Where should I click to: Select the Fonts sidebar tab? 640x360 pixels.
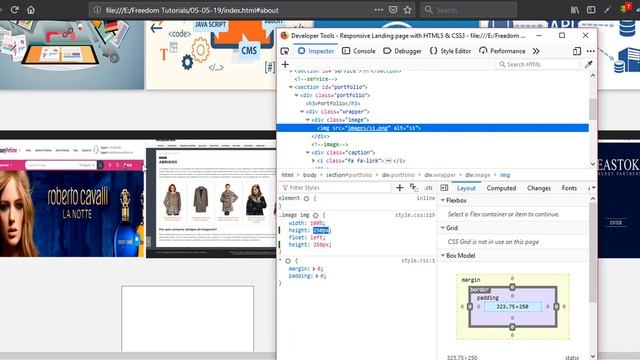point(569,188)
